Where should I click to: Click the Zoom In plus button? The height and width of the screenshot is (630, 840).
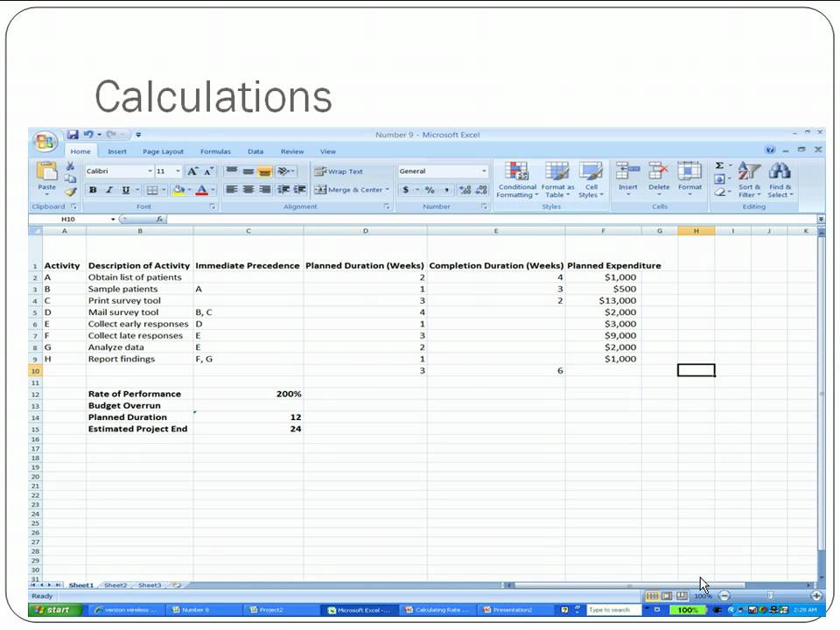[816, 596]
